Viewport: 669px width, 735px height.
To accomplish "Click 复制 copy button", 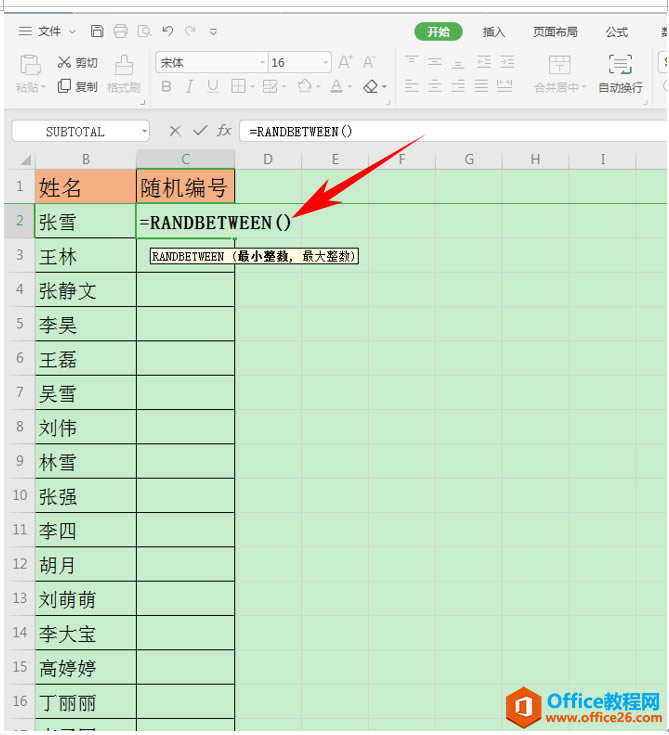I will [77, 86].
